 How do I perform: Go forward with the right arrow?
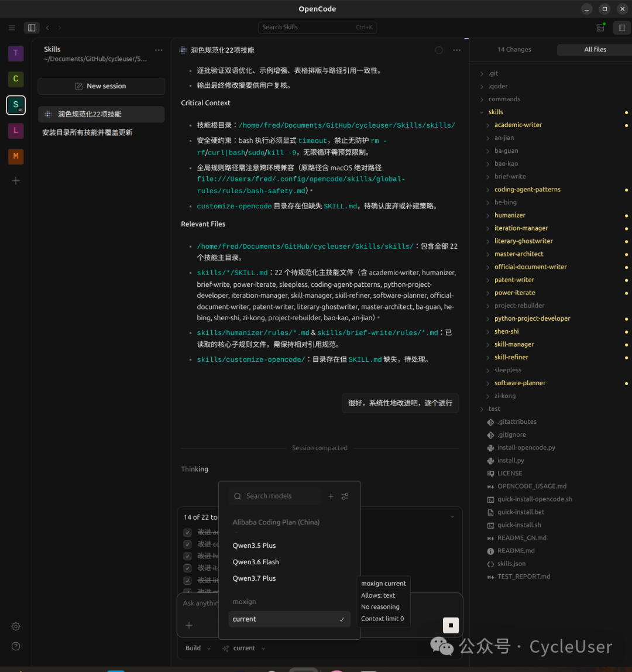pos(60,28)
